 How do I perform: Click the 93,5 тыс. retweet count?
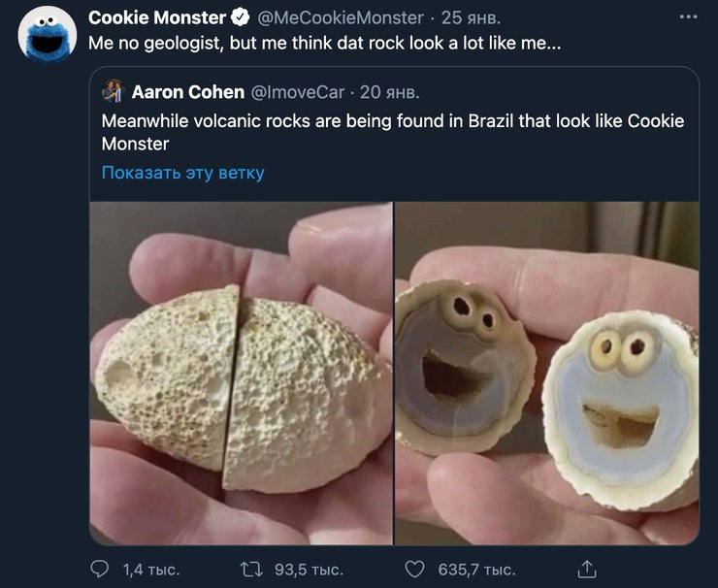(310, 569)
